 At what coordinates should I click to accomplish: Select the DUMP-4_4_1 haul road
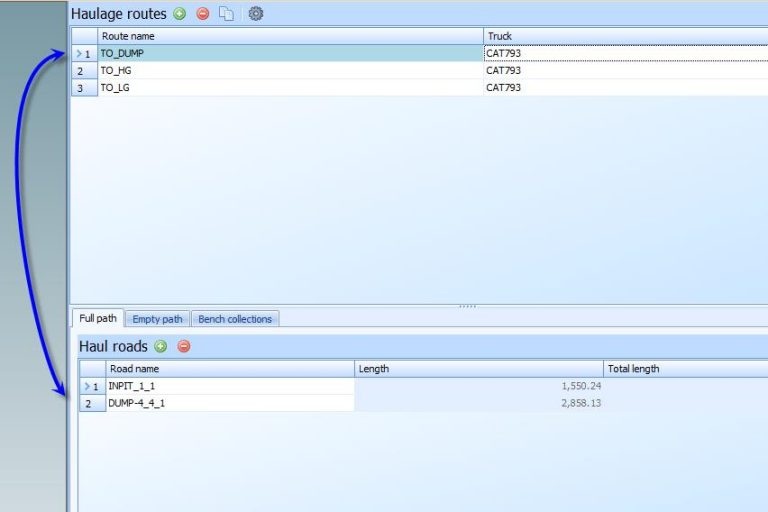(x=230, y=403)
